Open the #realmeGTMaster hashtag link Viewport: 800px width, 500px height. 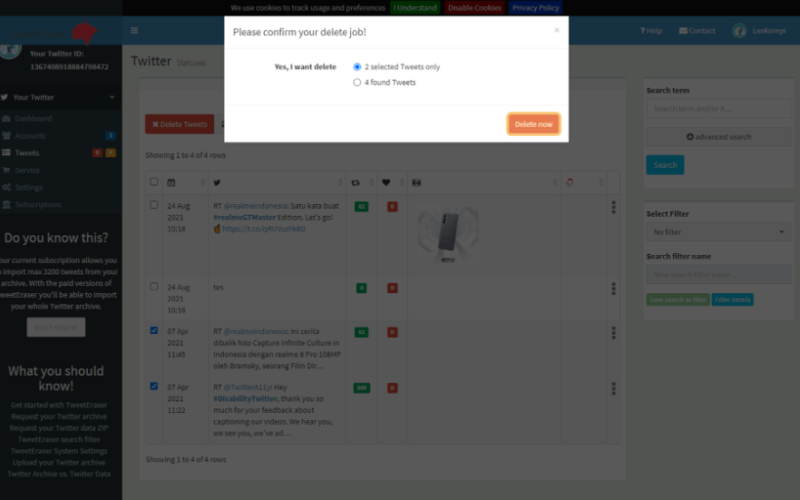244,217
